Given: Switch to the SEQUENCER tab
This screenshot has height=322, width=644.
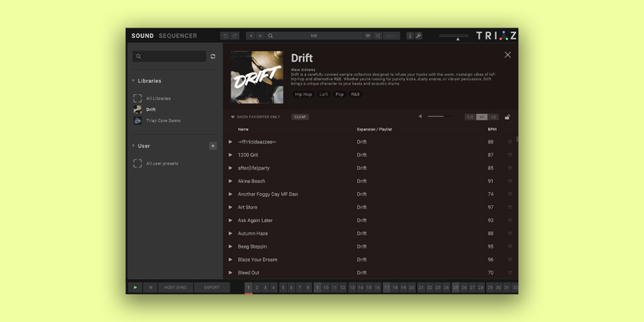Looking at the screenshot, I should (x=178, y=35).
